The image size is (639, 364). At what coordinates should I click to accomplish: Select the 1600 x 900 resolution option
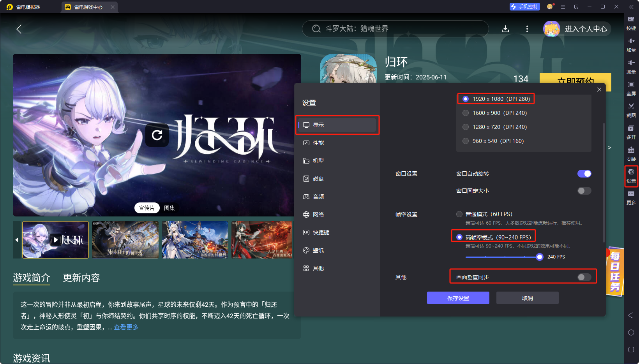494,113
